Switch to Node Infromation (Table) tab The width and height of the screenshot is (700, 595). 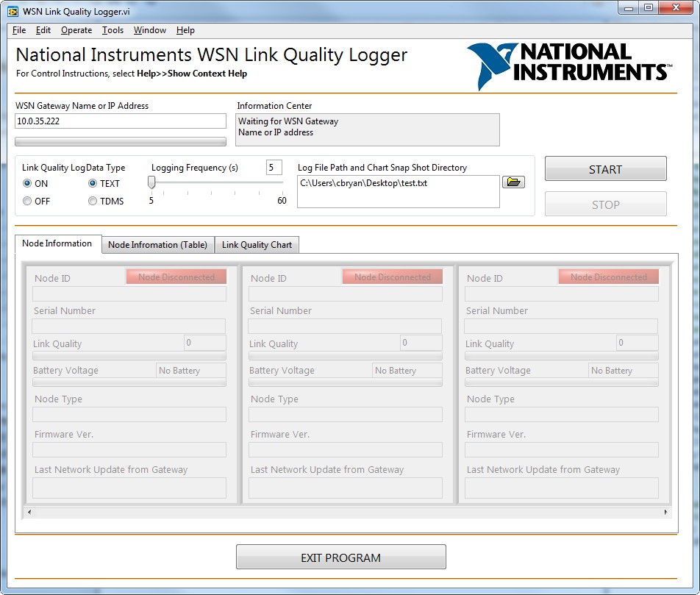click(x=157, y=245)
